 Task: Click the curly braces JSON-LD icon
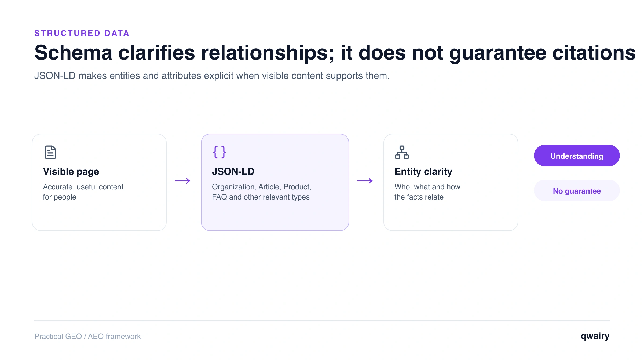(219, 152)
